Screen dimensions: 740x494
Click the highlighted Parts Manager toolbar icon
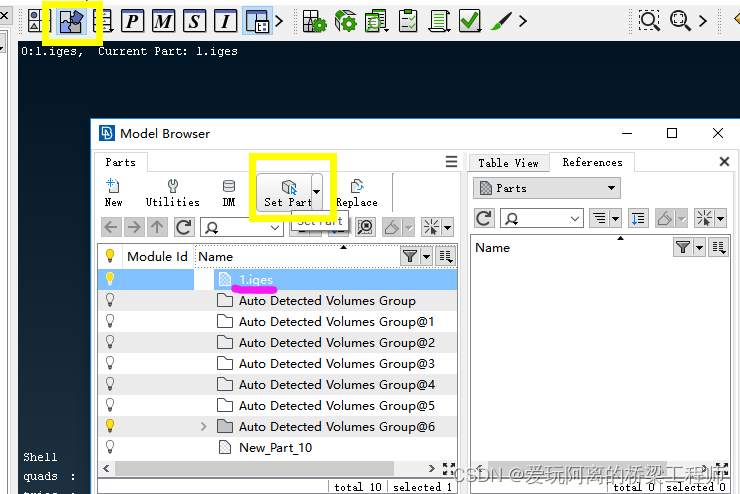pos(70,20)
